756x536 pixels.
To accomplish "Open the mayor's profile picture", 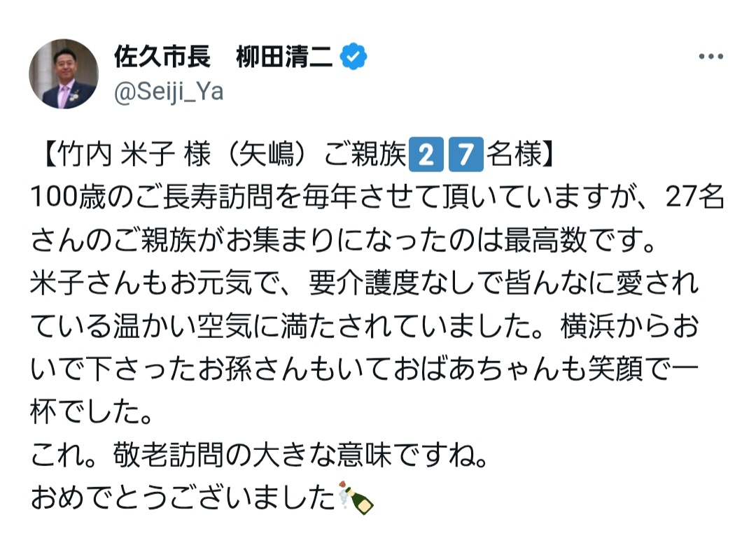I will [x=64, y=74].
